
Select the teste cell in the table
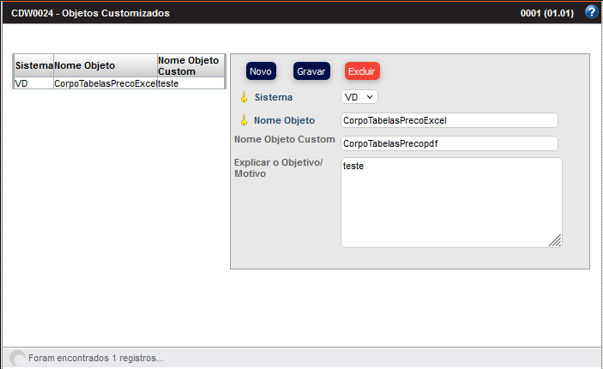(191, 83)
